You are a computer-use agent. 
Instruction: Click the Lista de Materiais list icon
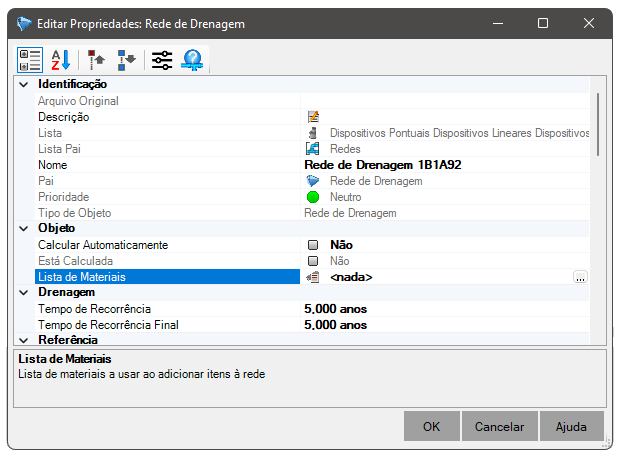pyautogui.click(x=313, y=277)
